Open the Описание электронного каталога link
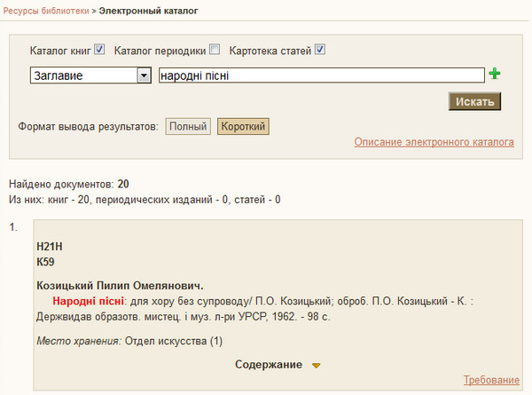This screenshot has width=532, height=395. tap(434, 142)
